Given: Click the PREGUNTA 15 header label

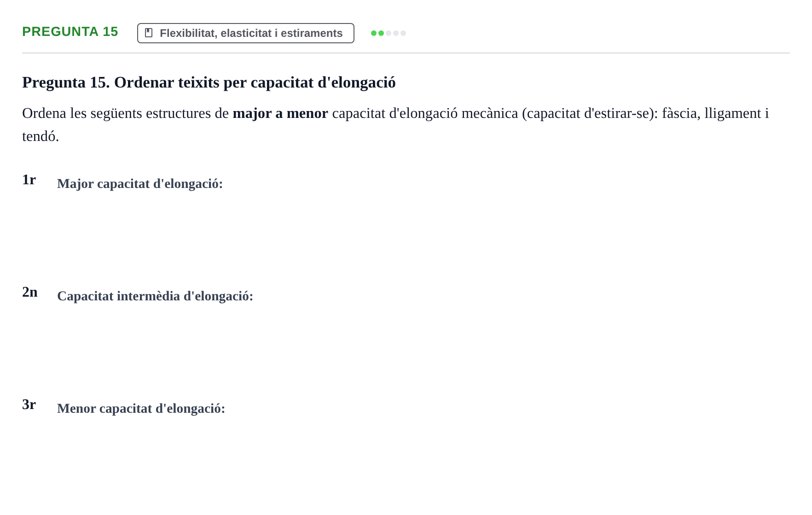Looking at the screenshot, I should pos(70,32).
